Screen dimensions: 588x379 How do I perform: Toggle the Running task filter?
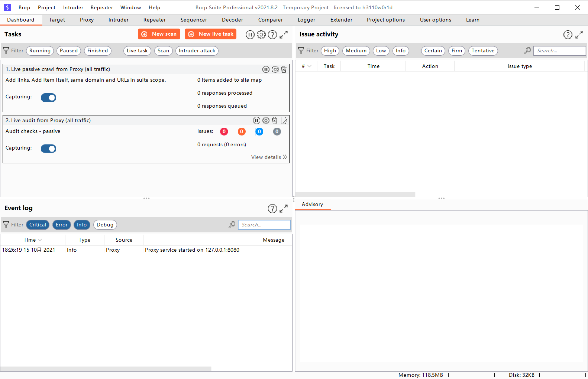[x=40, y=51]
